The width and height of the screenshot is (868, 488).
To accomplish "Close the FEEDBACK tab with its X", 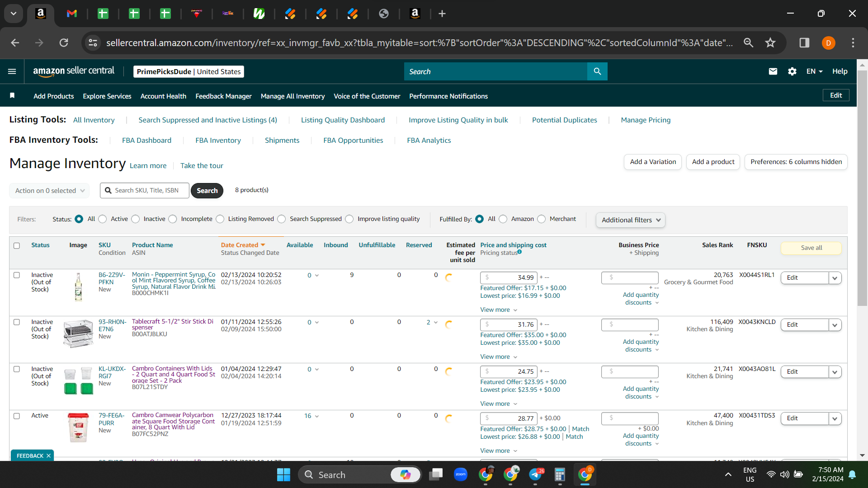I will point(48,455).
